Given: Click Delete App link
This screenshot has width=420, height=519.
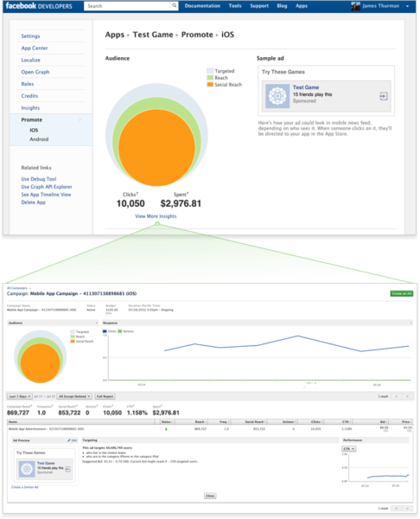Looking at the screenshot, I should pos(34,202).
